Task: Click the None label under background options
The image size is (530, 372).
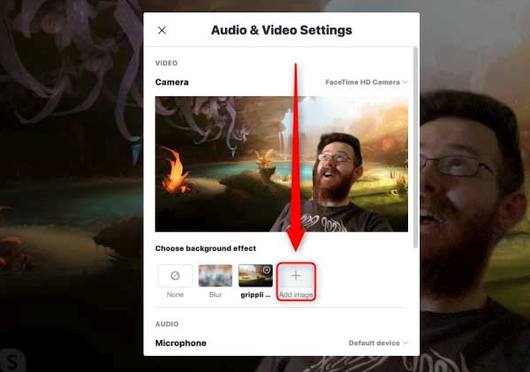Action: (175, 295)
